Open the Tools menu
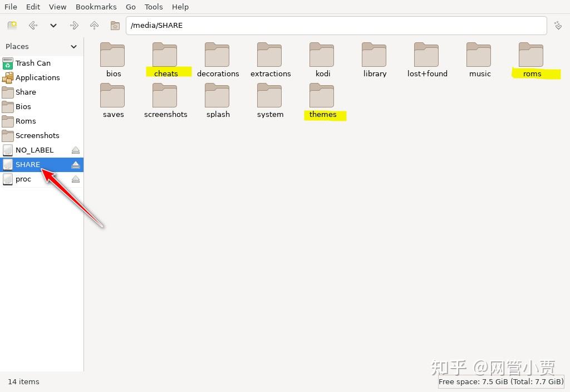 pyautogui.click(x=154, y=7)
